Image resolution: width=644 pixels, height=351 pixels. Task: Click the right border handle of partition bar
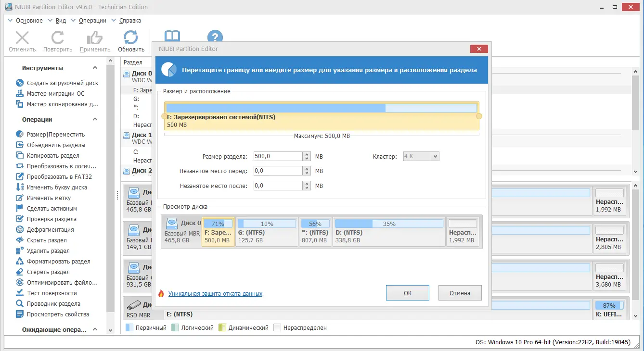point(479,116)
